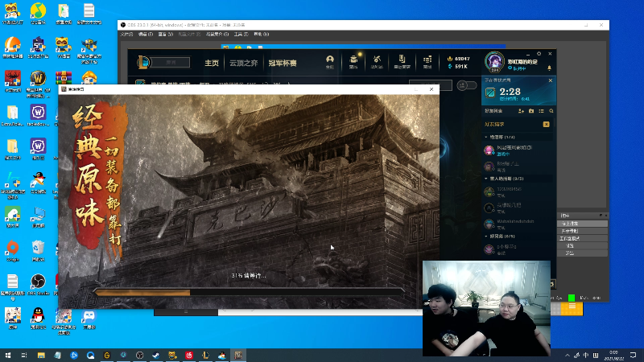This screenshot has width=644, height=362.
Task: Click the fourth button in OBS controls dock
Action: [582, 246]
